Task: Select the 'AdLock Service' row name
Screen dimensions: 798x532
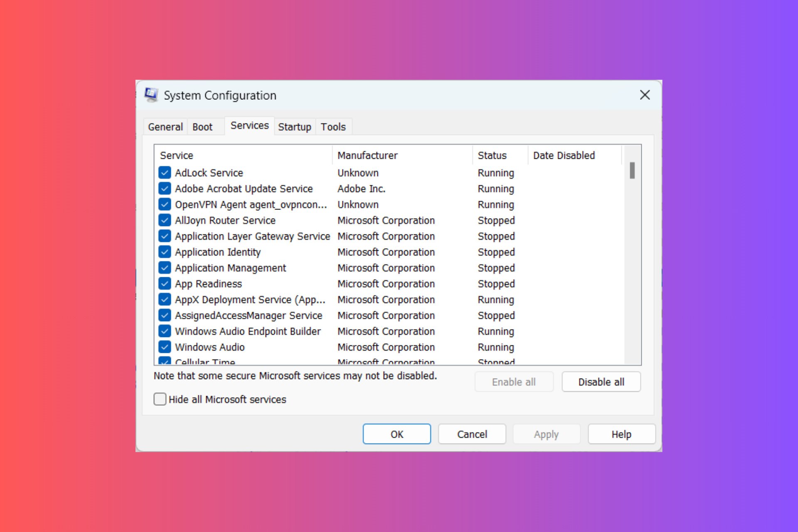Action: coord(209,172)
